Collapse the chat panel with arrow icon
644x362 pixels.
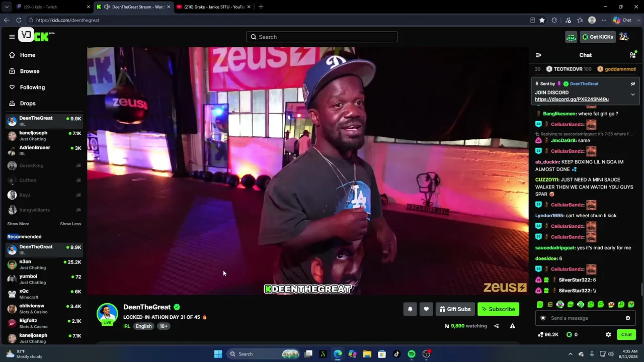coord(538,55)
